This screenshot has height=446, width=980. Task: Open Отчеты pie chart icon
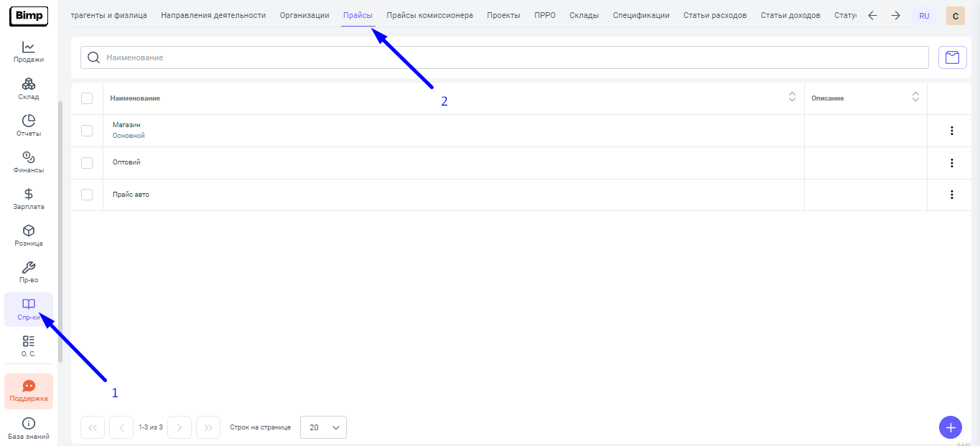[29, 126]
